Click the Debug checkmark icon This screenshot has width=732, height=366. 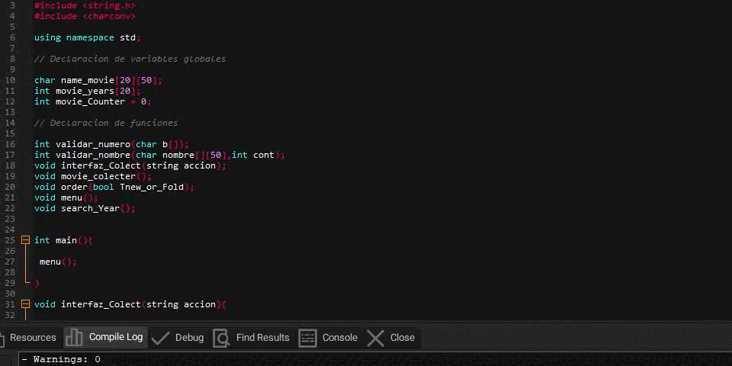click(161, 338)
